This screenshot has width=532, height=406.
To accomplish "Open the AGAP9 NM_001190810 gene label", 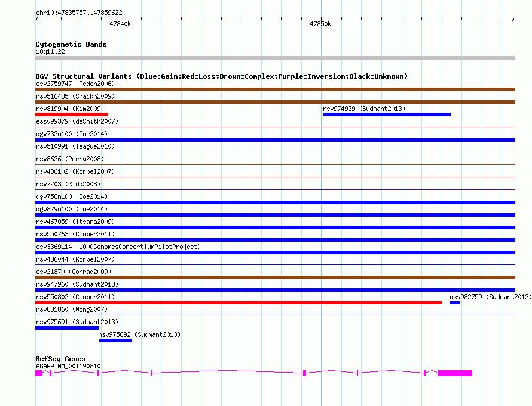I will (x=68, y=366).
